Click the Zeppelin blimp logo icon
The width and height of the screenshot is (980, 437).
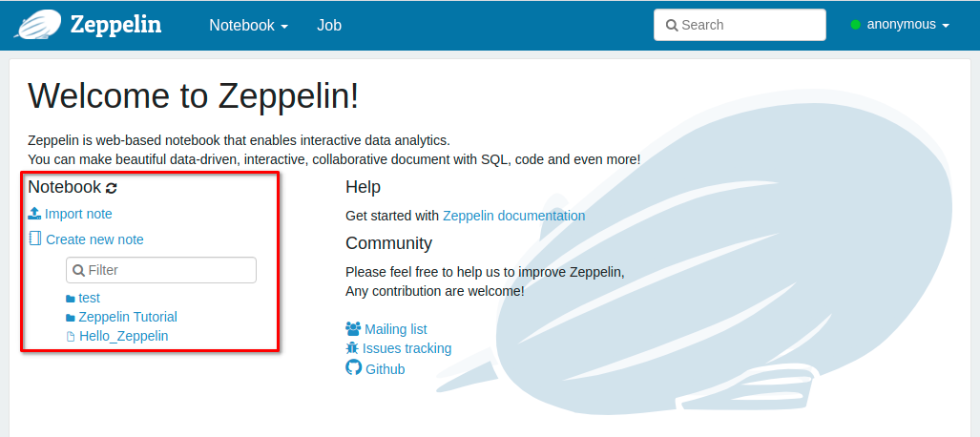click(36, 25)
